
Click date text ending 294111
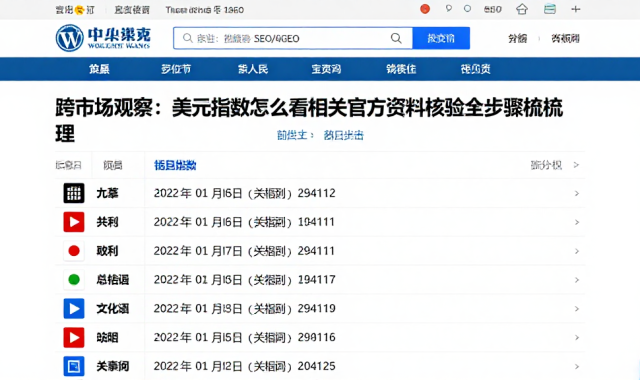244,251
